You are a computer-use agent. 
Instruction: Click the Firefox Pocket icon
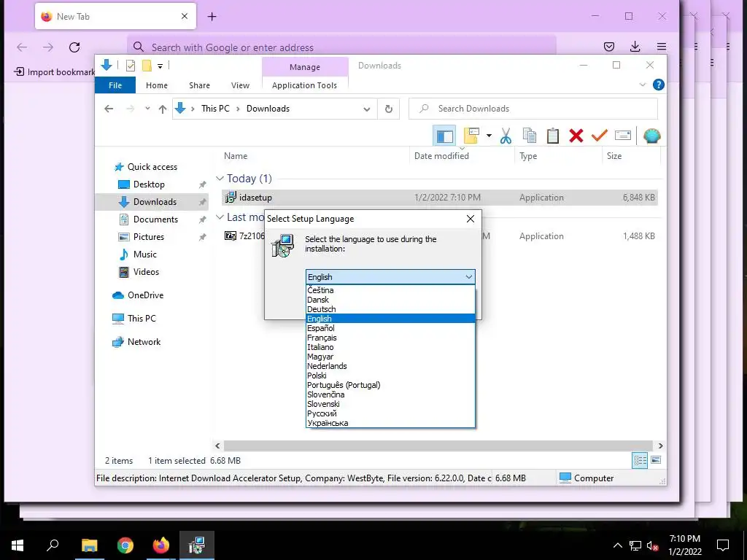click(609, 46)
